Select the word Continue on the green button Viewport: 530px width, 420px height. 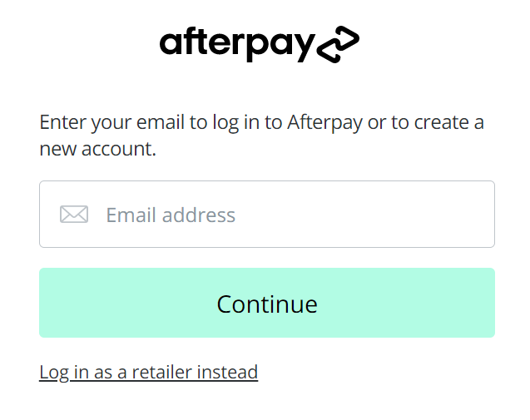pyautogui.click(x=267, y=304)
